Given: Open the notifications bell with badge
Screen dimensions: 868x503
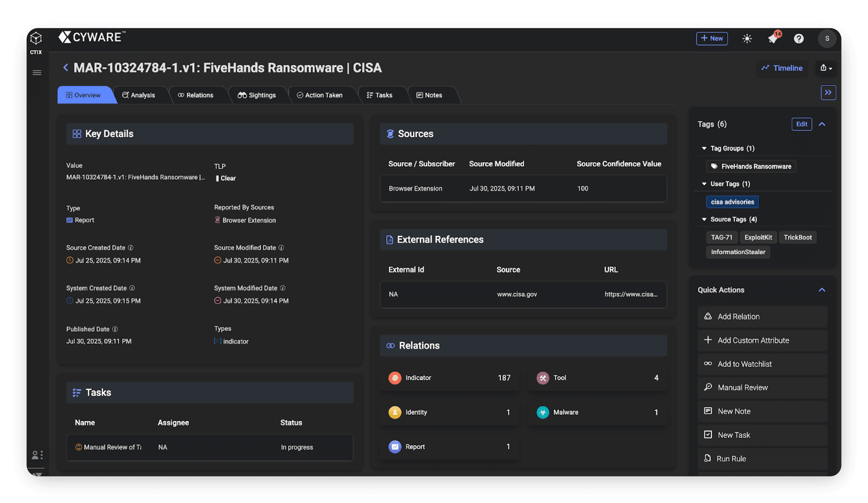Looking at the screenshot, I should tap(773, 39).
